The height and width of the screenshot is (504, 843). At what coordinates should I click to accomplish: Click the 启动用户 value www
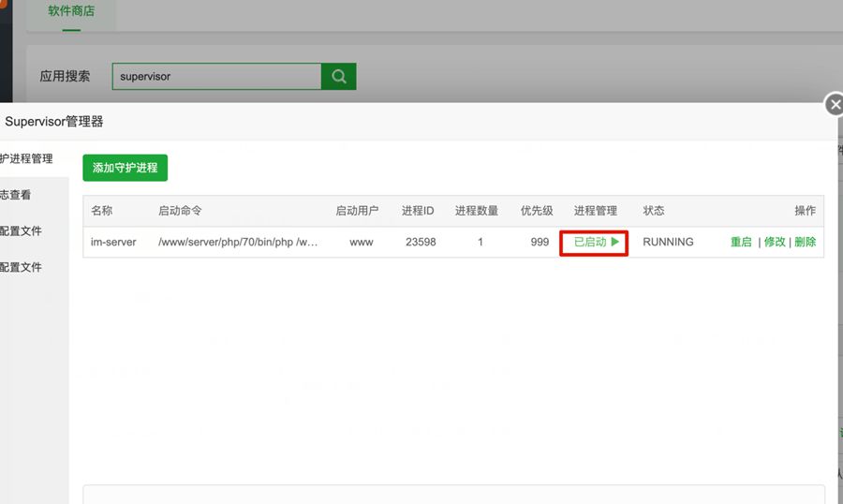[361, 242]
